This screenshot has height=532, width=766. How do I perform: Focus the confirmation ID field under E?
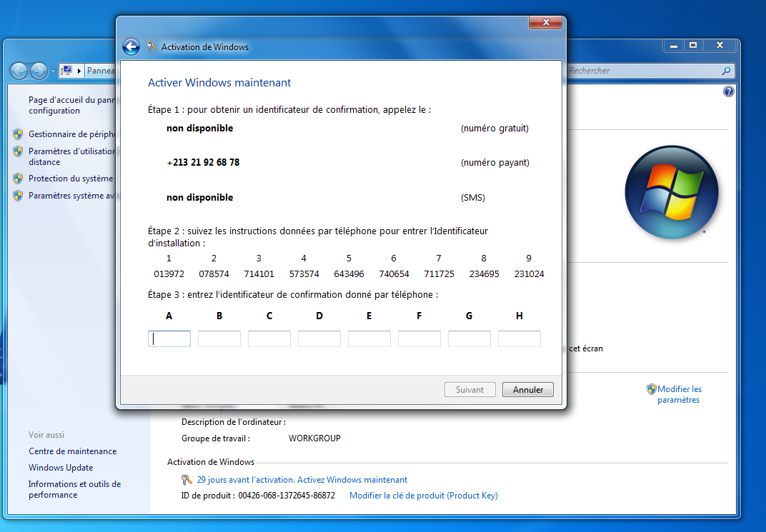(x=369, y=338)
